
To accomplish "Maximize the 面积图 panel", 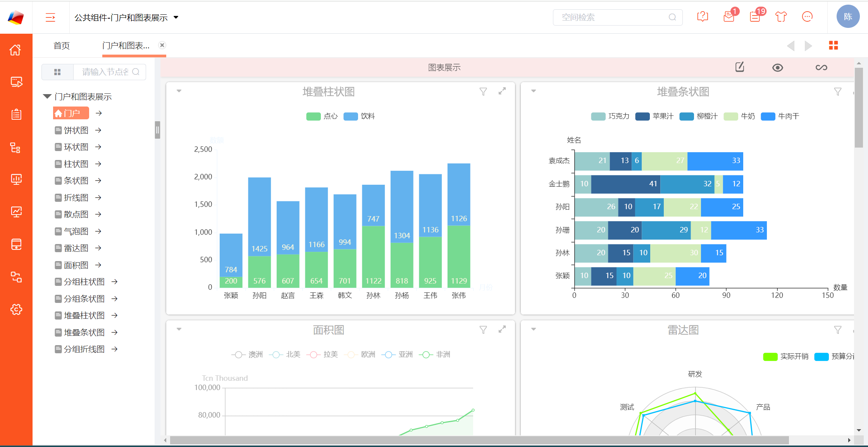I will (502, 329).
